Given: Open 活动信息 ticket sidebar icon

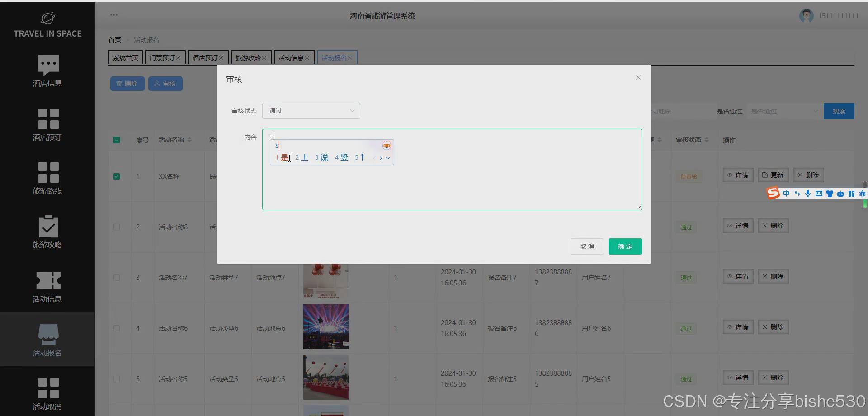Looking at the screenshot, I should (48, 280).
